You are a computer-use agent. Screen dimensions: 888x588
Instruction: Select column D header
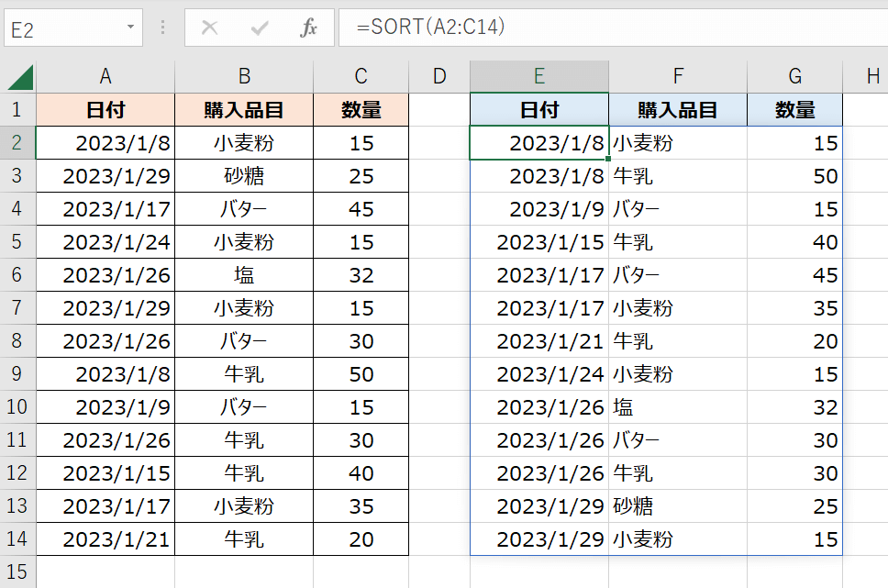439,77
